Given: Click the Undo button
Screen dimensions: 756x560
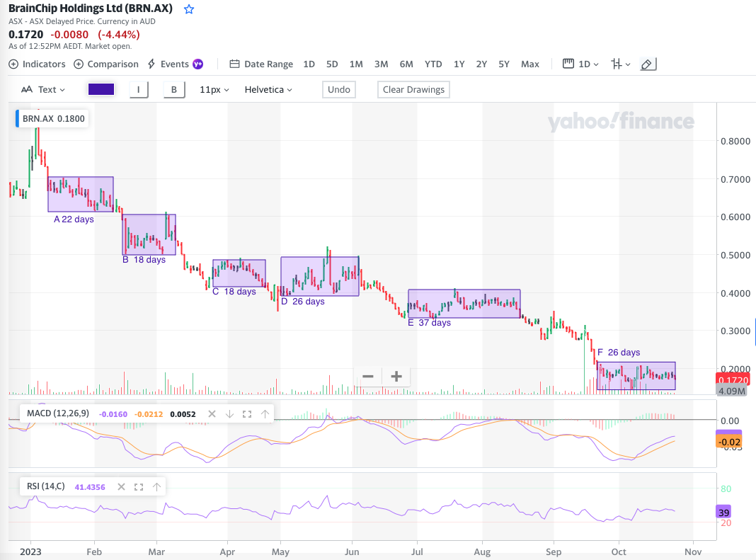Looking at the screenshot, I should click(x=339, y=90).
